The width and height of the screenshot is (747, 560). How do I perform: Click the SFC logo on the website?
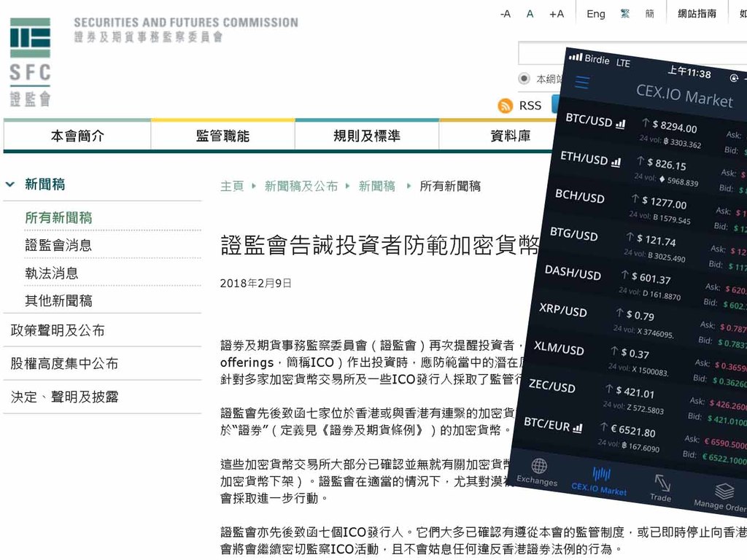tap(30, 62)
